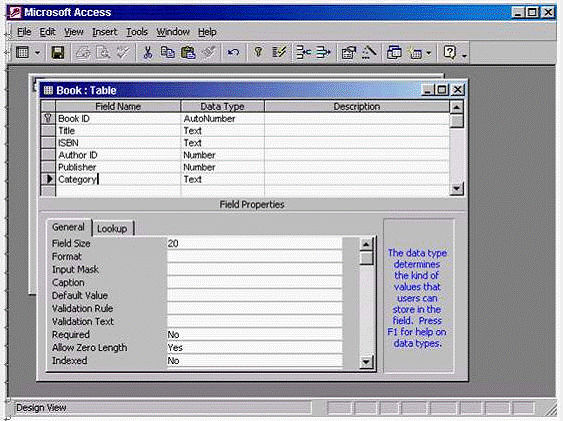Click the Delete Rows icon
Viewport: 563px width, 421px height.
(323, 53)
